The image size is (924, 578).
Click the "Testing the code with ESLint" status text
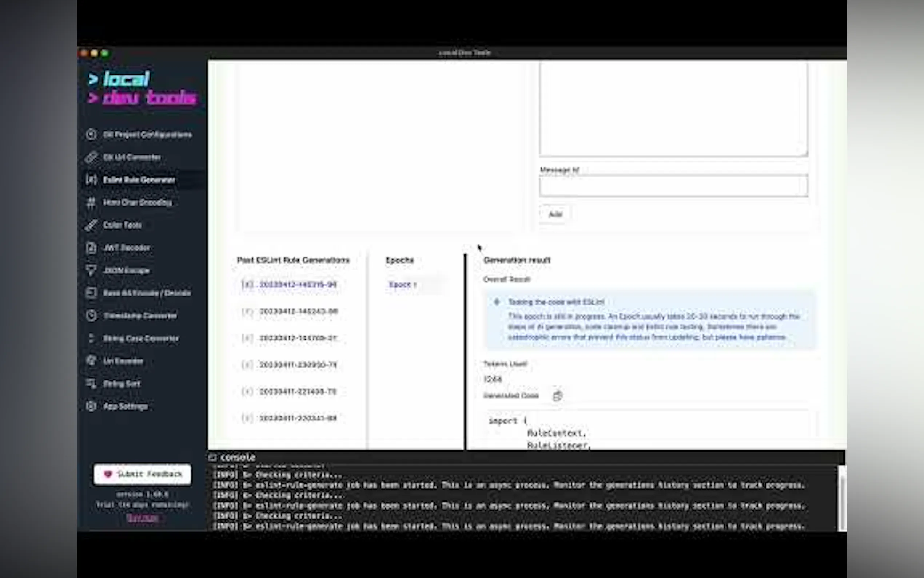[556, 302]
